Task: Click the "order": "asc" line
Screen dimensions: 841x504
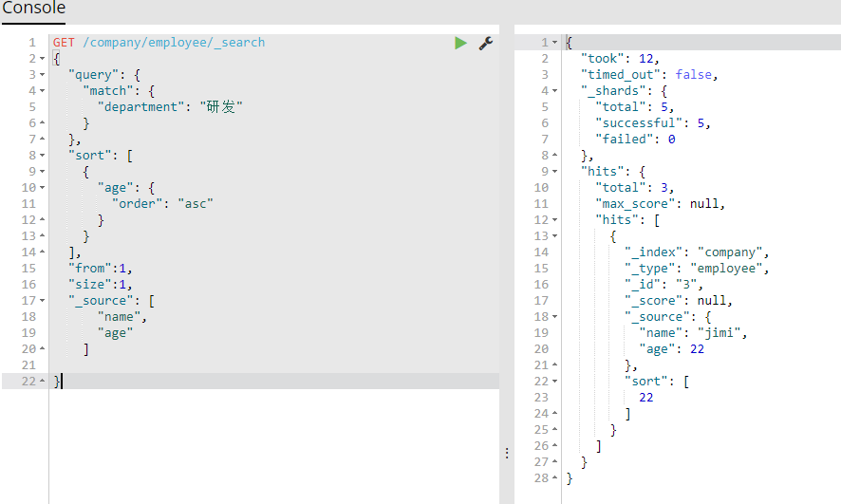Action: point(162,204)
